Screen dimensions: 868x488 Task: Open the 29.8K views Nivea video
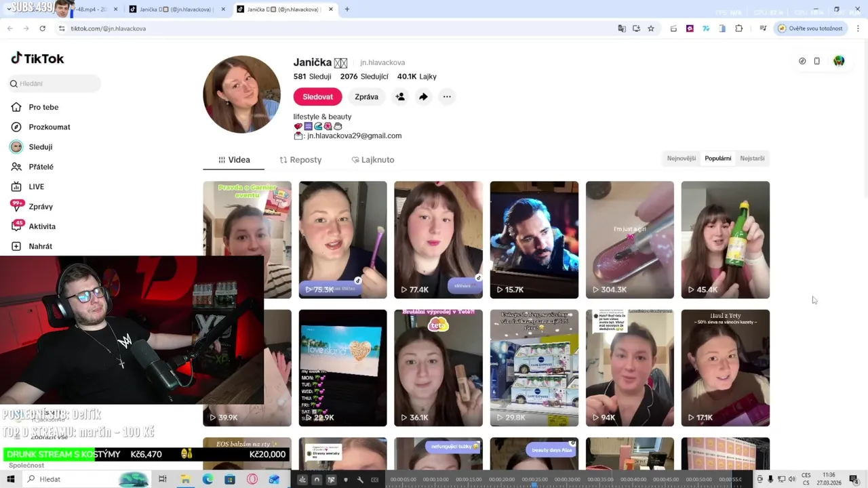coord(534,368)
